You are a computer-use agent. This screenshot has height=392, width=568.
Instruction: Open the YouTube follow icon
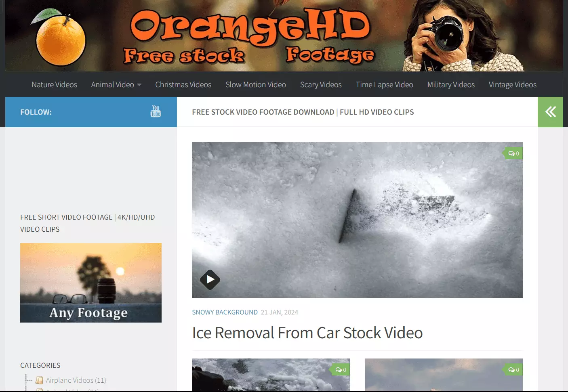click(x=156, y=111)
